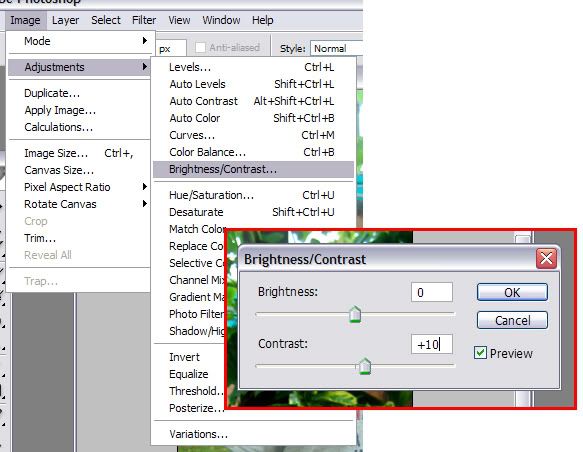
Task: Open the Filter menu
Action: click(x=144, y=20)
